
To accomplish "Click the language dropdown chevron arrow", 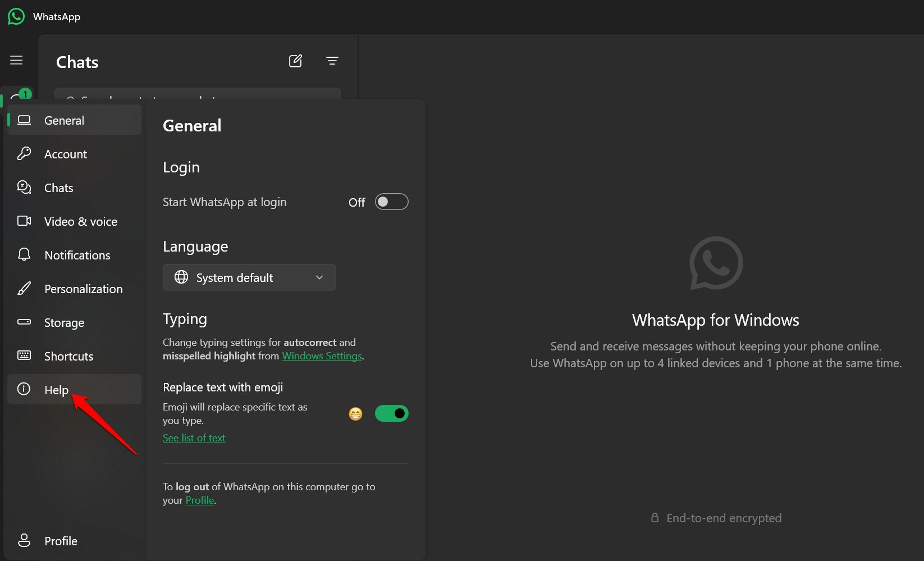I will click(x=319, y=277).
